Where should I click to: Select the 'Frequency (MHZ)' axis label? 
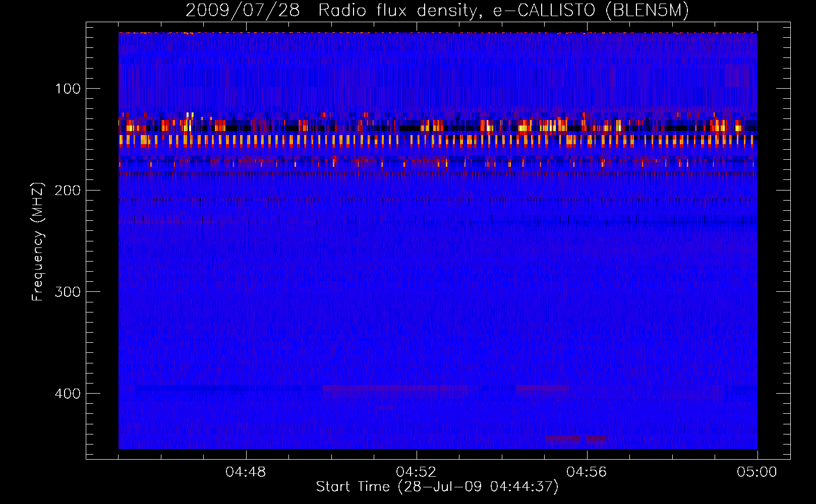coord(38,242)
